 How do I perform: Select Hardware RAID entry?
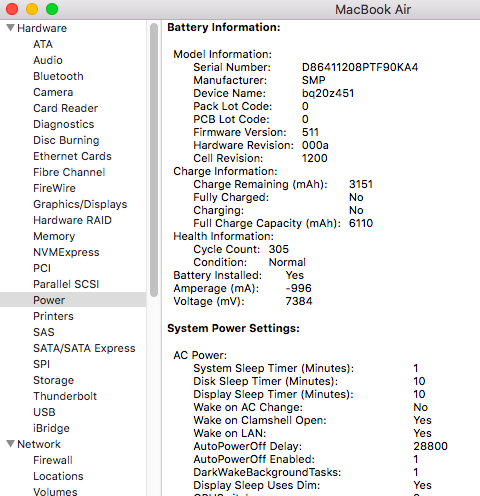72,220
